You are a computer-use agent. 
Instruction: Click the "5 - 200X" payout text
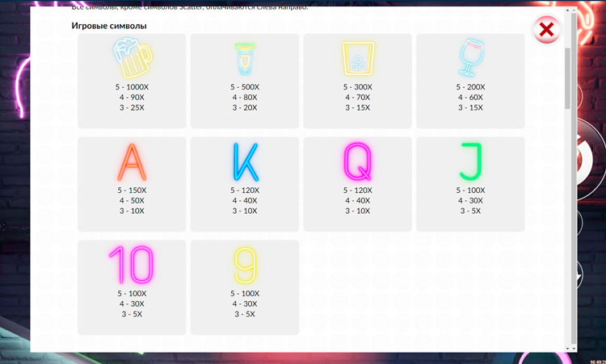470,87
